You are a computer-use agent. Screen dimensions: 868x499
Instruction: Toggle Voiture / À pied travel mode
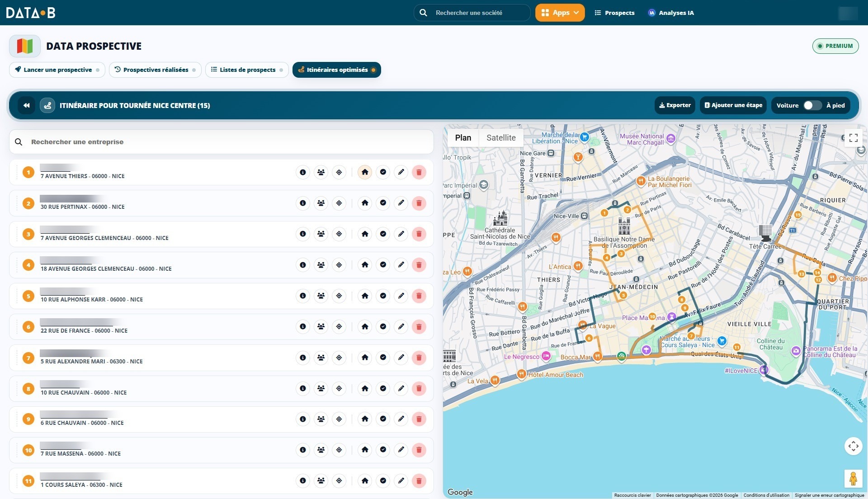812,105
